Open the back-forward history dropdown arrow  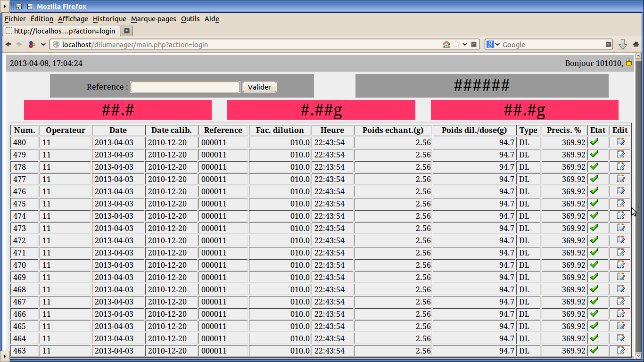point(43,44)
